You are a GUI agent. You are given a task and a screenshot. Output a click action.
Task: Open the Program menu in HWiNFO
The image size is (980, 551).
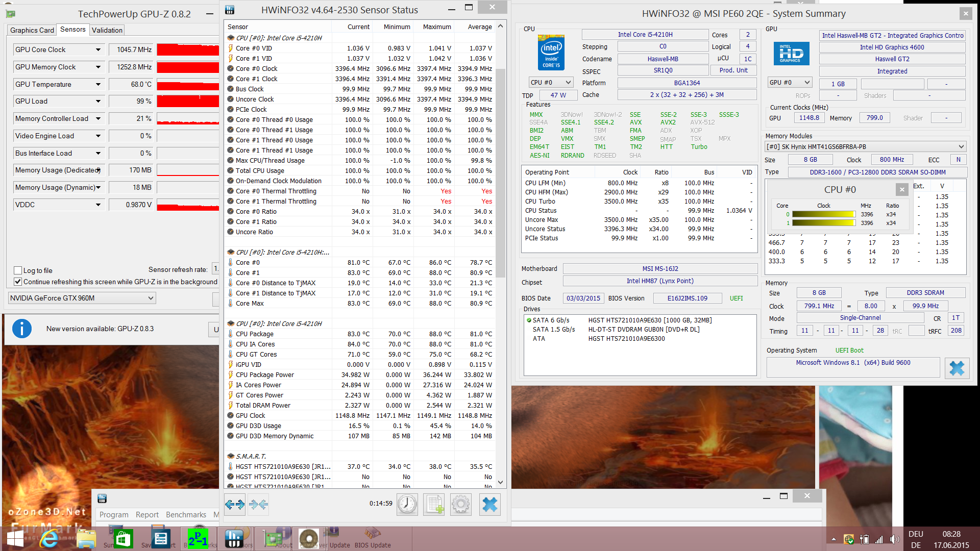pos(114,515)
